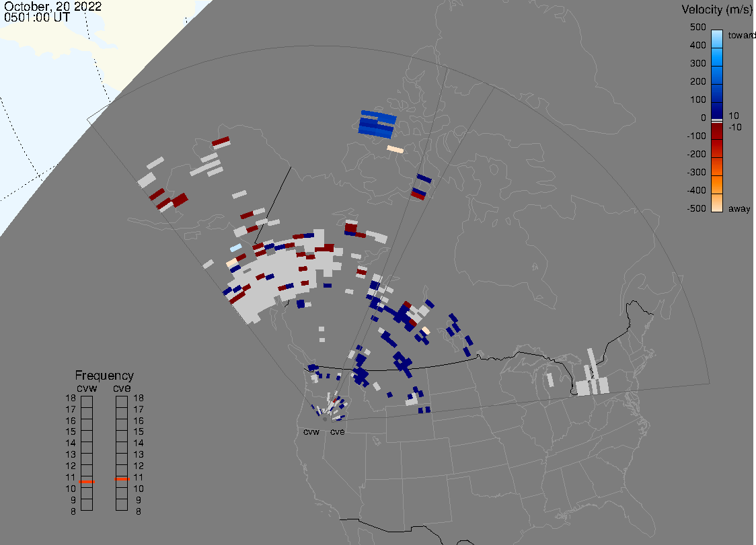Click the 'away' label on velocity scale
Image resolution: width=756 pixels, height=545 pixels.
[739, 208]
